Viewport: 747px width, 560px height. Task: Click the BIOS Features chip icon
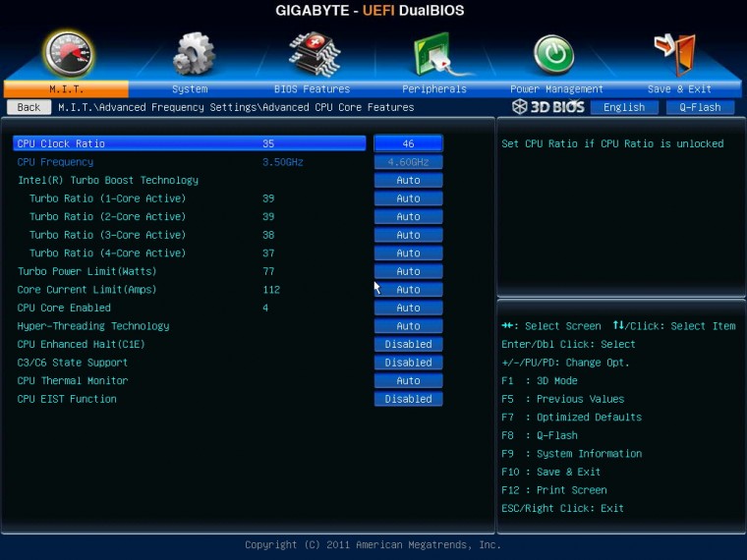click(315, 54)
